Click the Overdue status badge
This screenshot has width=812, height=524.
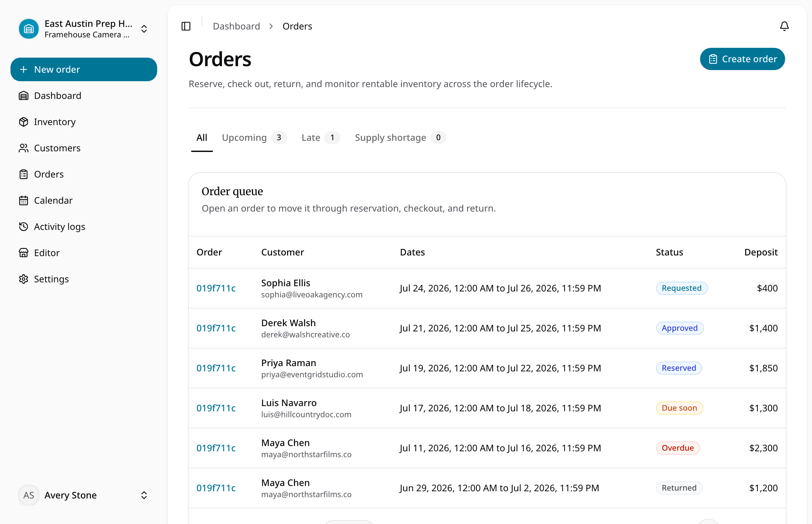coord(678,448)
